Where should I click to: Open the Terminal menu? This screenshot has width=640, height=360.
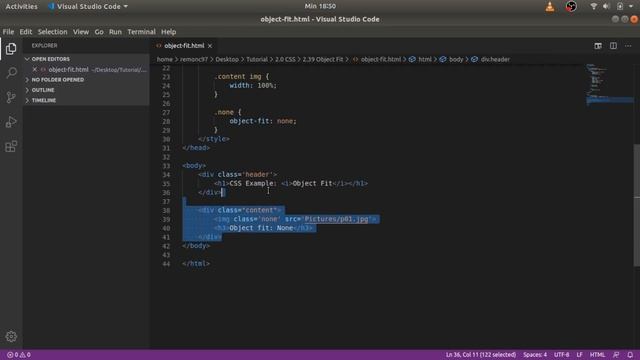(141, 32)
